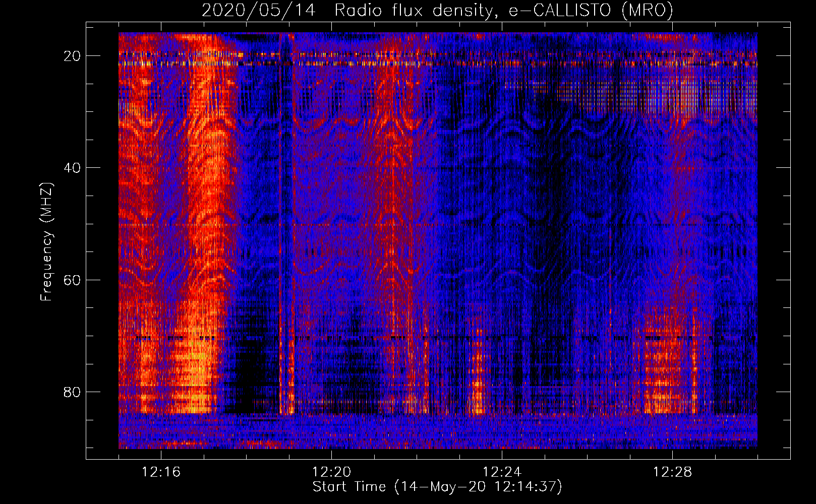Image resolution: width=816 pixels, height=504 pixels.
Task: Click the 12:20 time tick label
Action: 331,472
